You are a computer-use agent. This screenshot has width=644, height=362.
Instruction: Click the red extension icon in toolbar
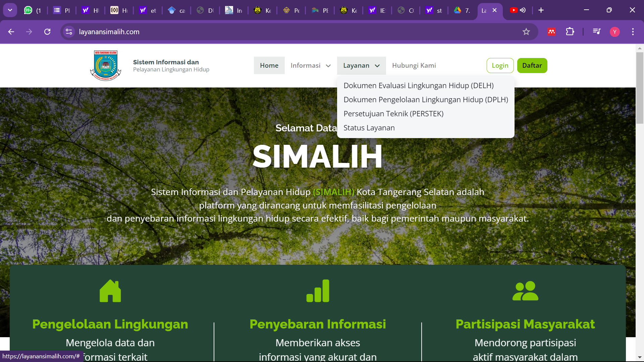[x=551, y=32]
